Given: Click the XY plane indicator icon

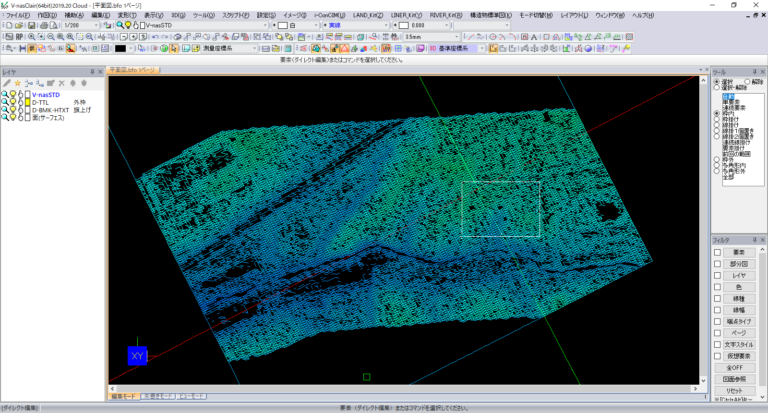Looking at the screenshot, I should pos(137,355).
